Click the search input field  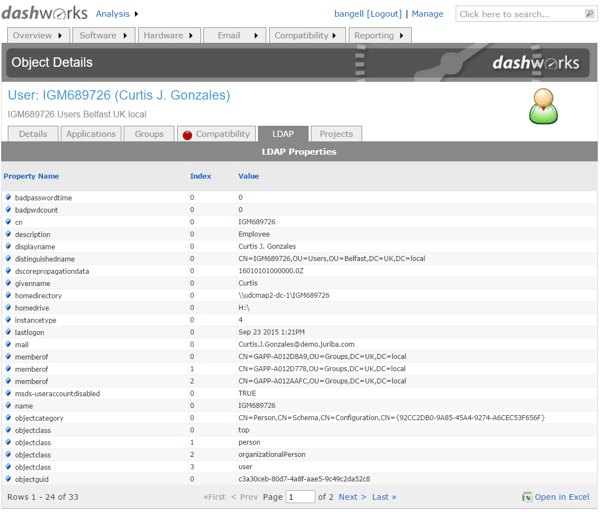point(521,14)
